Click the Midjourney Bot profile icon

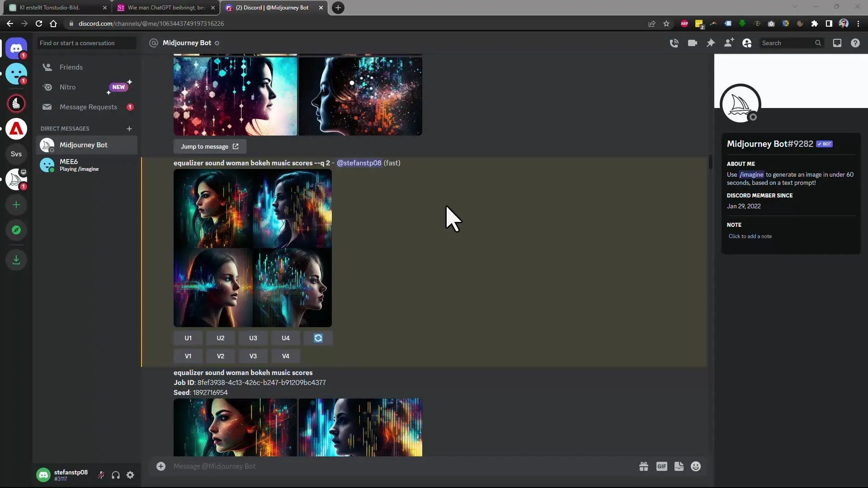(741, 104)
